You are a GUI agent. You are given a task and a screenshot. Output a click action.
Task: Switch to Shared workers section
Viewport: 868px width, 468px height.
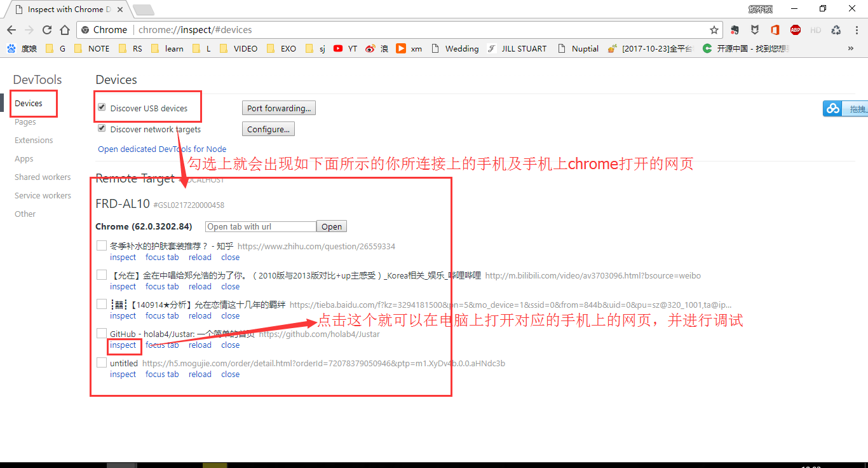pos(43,177)
